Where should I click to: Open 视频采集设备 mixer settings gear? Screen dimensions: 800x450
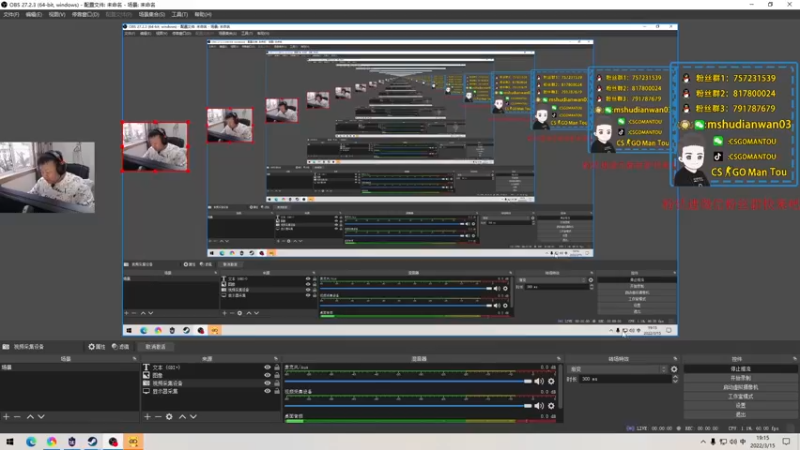tap(551, 406)
